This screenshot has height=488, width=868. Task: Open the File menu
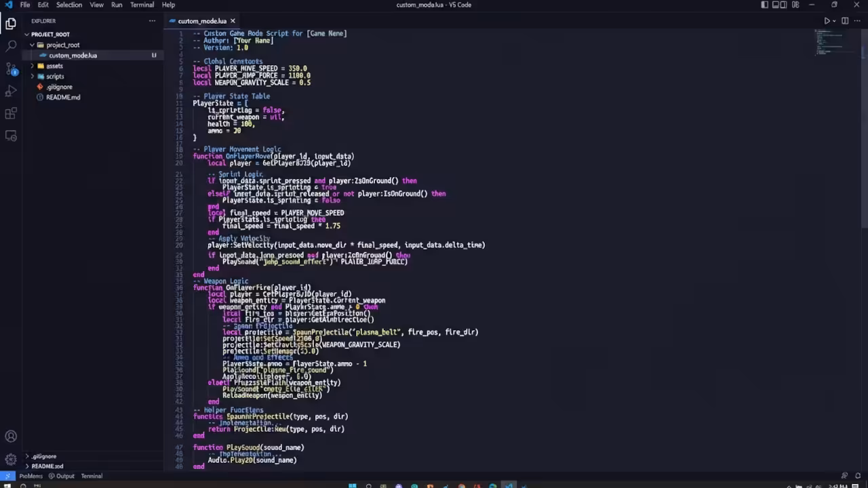[25, 5]
